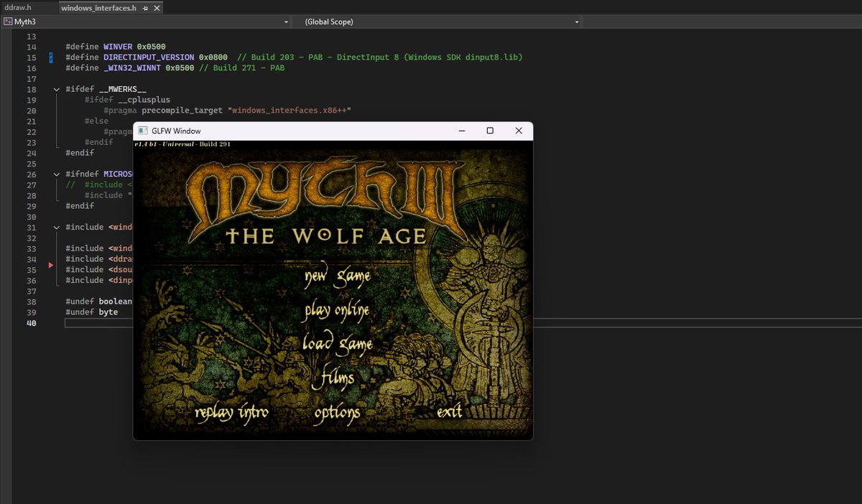This screenshot has height=504, width=862.
Task: Start a new game in Myth III
Action: (x=337, y=276)
